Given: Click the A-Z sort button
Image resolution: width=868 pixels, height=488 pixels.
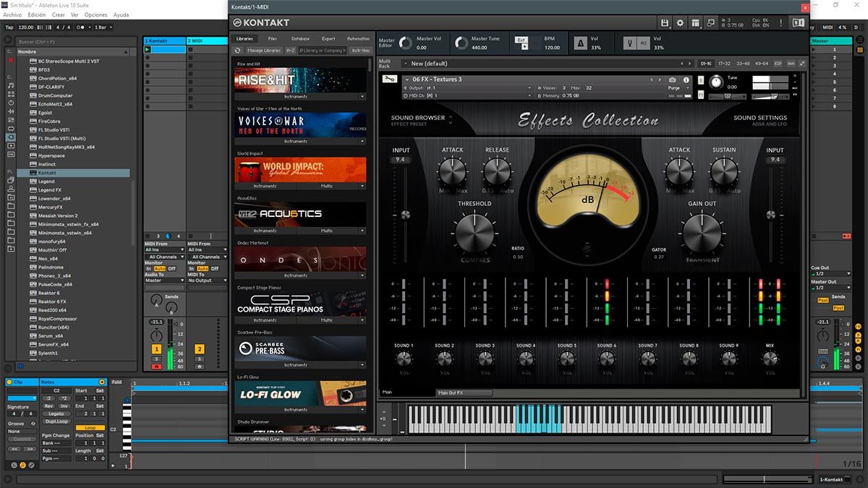Looking at the screenshot, I should [x=291, y=51].
